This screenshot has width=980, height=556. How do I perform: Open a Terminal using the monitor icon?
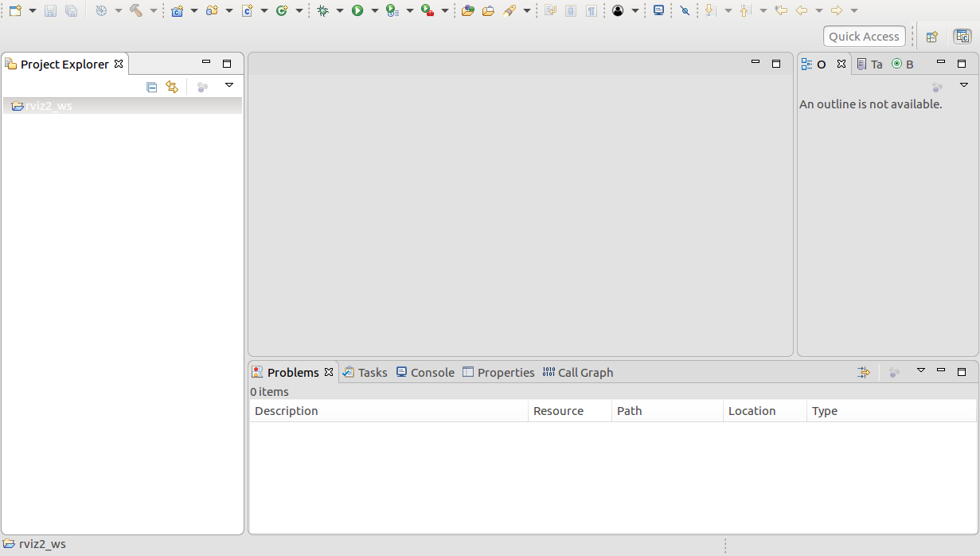click(x=658, y=10)
